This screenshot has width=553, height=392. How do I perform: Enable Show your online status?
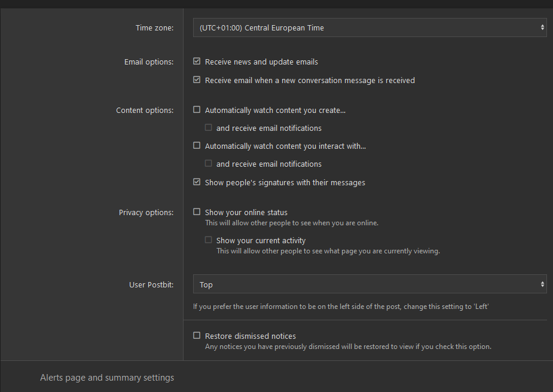[197, 212]
